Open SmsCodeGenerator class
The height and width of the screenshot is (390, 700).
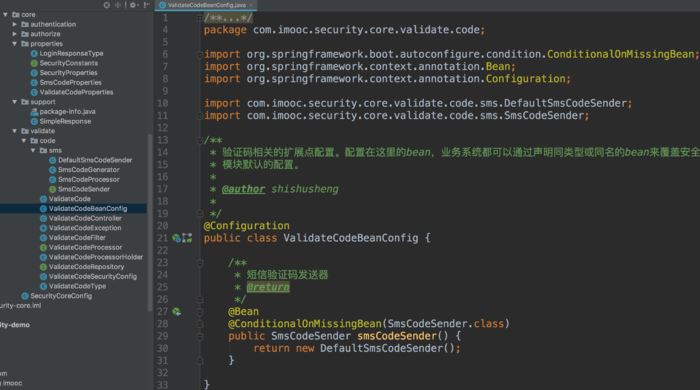click(x=84, y=170)
